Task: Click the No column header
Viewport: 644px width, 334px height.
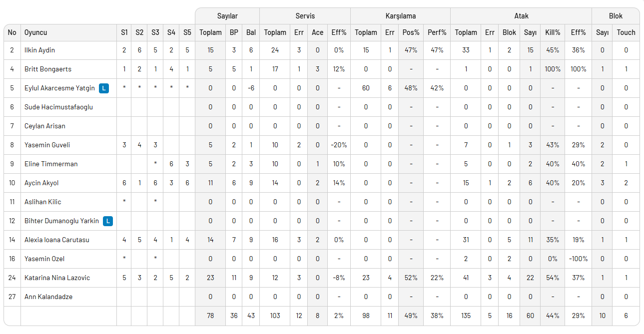Action: click(x=12, y=32)
